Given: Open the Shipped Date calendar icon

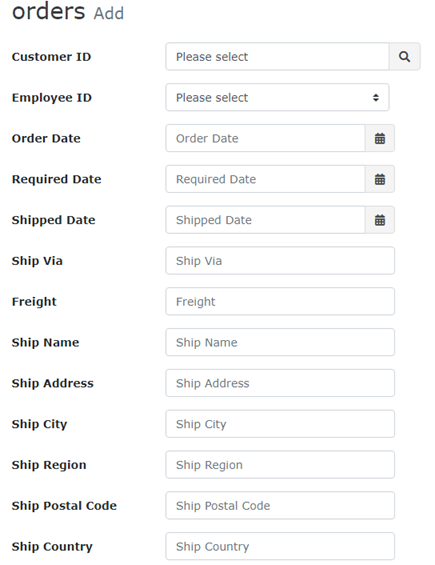Looking at the screenshot, I should point(380,220).
